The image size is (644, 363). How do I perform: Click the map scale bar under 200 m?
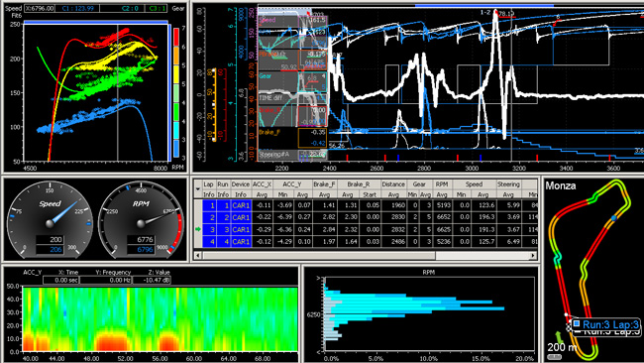click(x=555, y=356)
